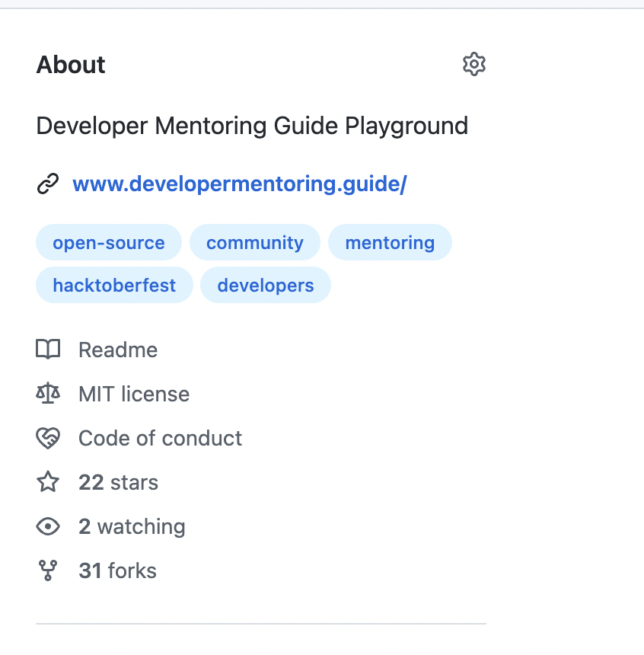Viewport: 644px width, 655px height.
Task: Open the mentoring topic tag
Action: (x=390, y=242)
